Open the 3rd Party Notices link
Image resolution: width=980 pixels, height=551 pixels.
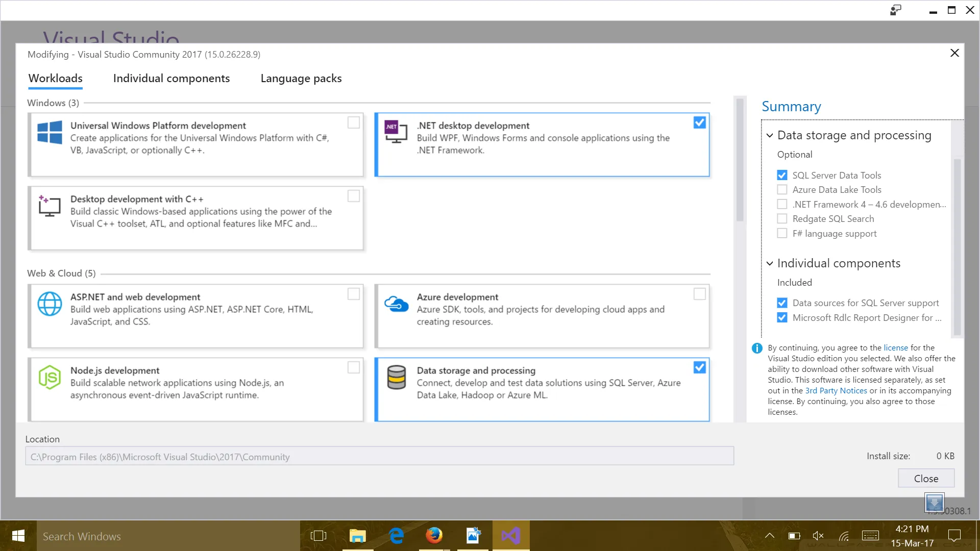(836, 391)
